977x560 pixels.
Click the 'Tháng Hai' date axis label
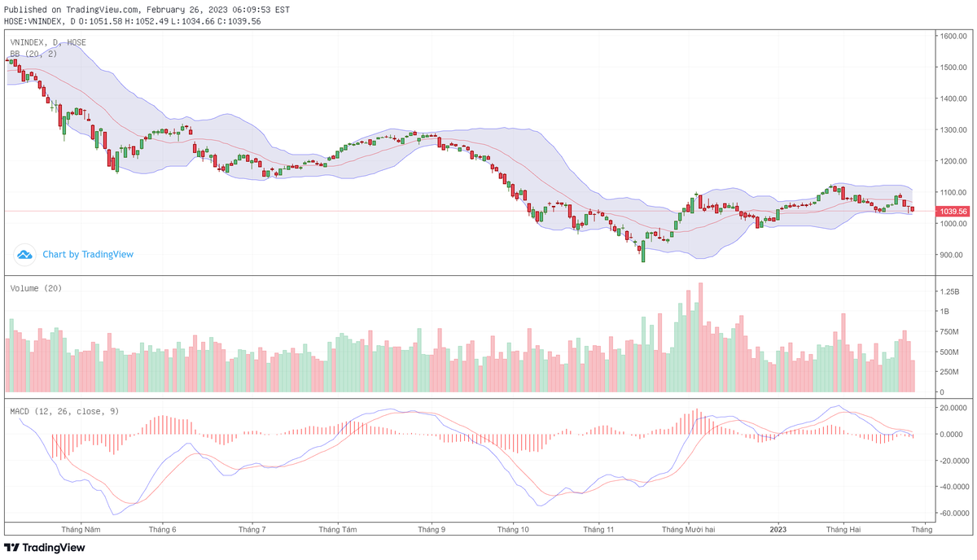843,529
